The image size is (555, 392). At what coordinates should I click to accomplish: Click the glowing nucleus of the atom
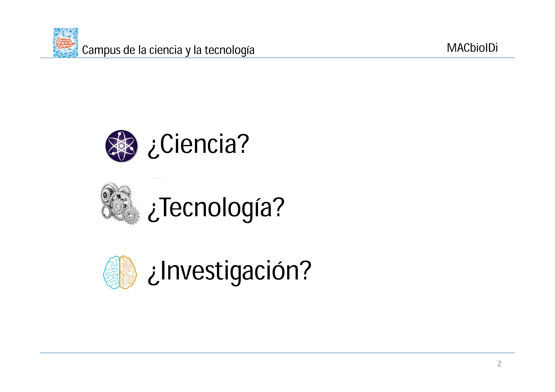121,146
